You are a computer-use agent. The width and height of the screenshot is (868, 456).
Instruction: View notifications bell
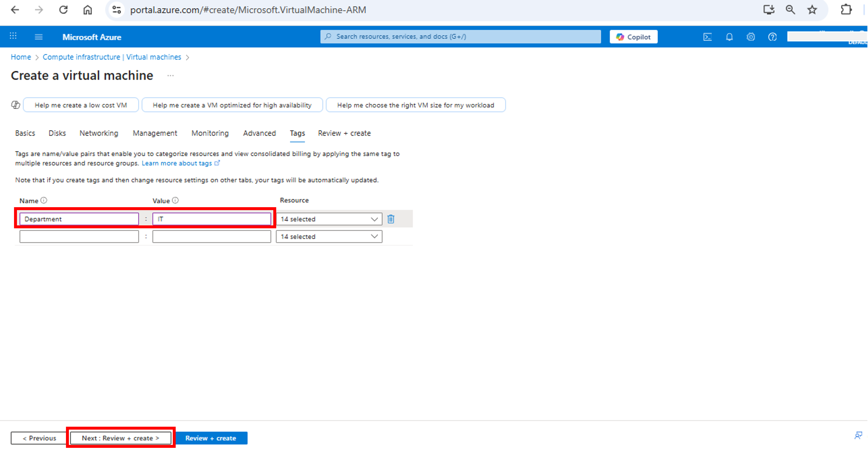(x=729, y=37)
